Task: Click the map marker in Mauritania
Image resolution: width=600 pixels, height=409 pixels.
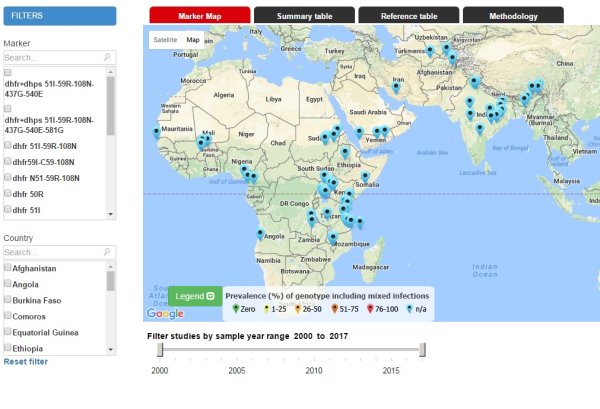Action: coord(155,132)
